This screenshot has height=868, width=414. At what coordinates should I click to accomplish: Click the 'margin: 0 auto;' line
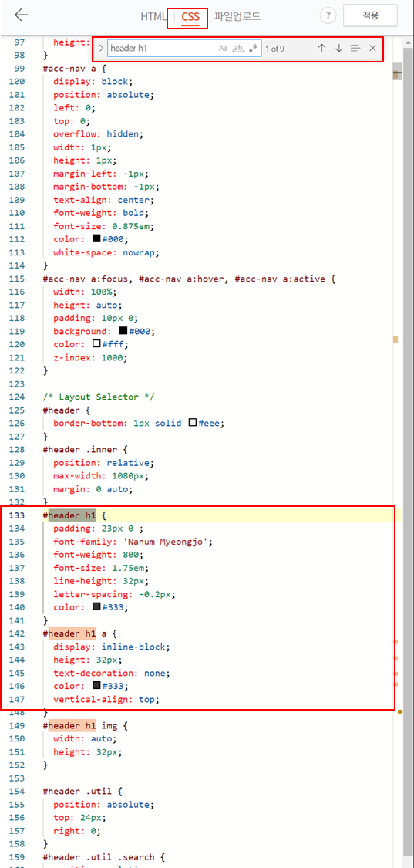pos(93,489)
